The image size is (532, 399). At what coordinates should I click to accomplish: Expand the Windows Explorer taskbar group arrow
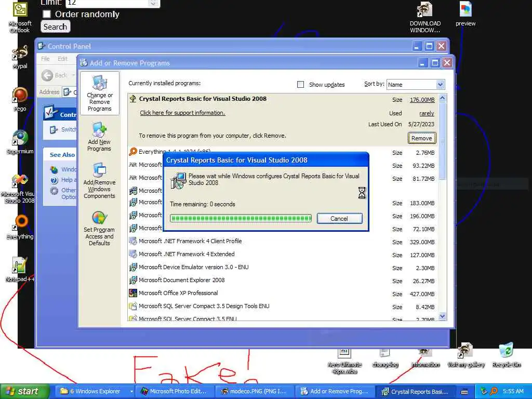(131, 392)
